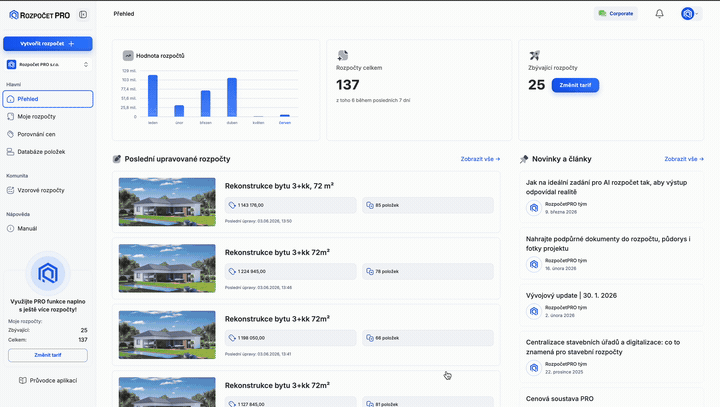Viewport: 720px width, 407px height.
Task: Click the Databáze položek icon
Action: pyautogui.click(x=11, y=152)
